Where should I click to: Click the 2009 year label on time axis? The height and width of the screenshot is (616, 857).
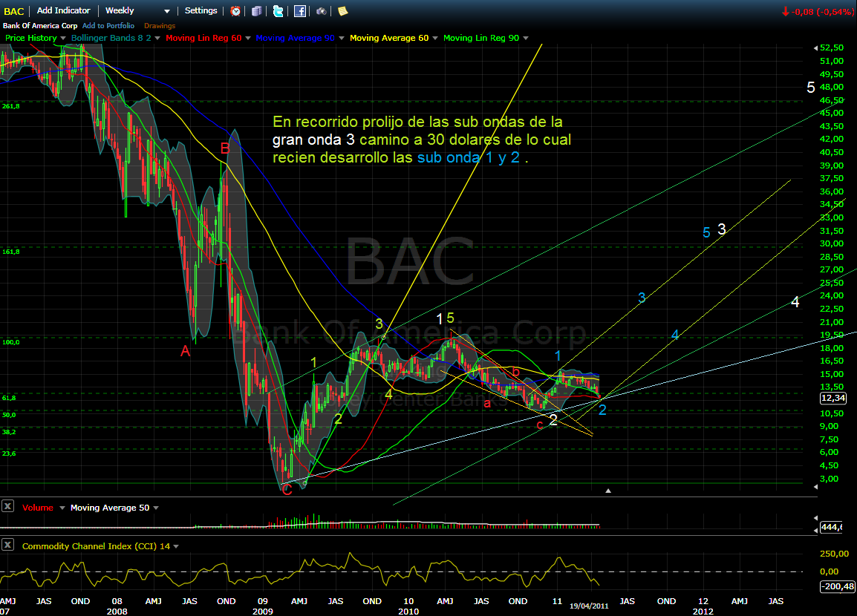(x=262, y=612)
